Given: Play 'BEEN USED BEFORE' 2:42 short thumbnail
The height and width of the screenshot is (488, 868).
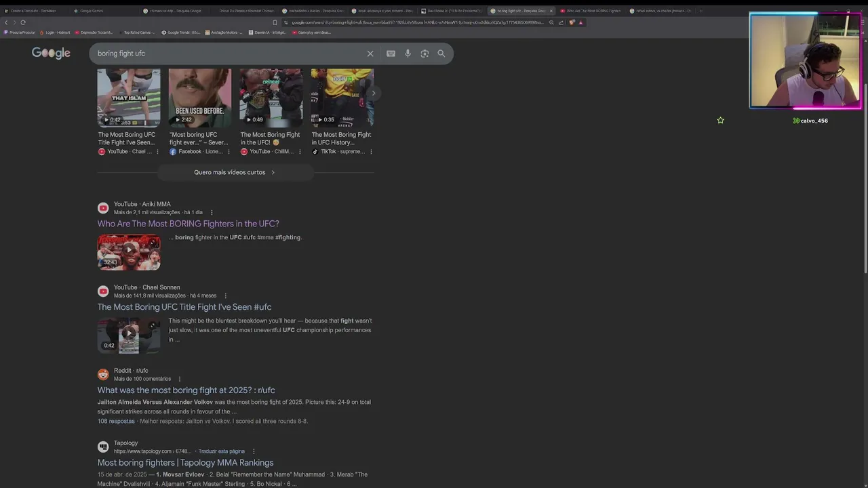Looking at the screenshot, I should pos(200,98).
